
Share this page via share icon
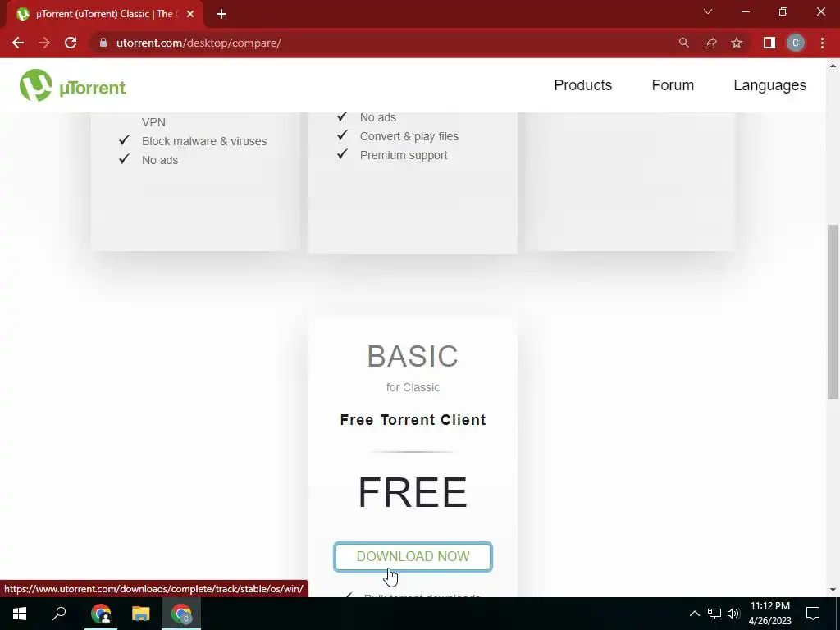tap(710, 43)
